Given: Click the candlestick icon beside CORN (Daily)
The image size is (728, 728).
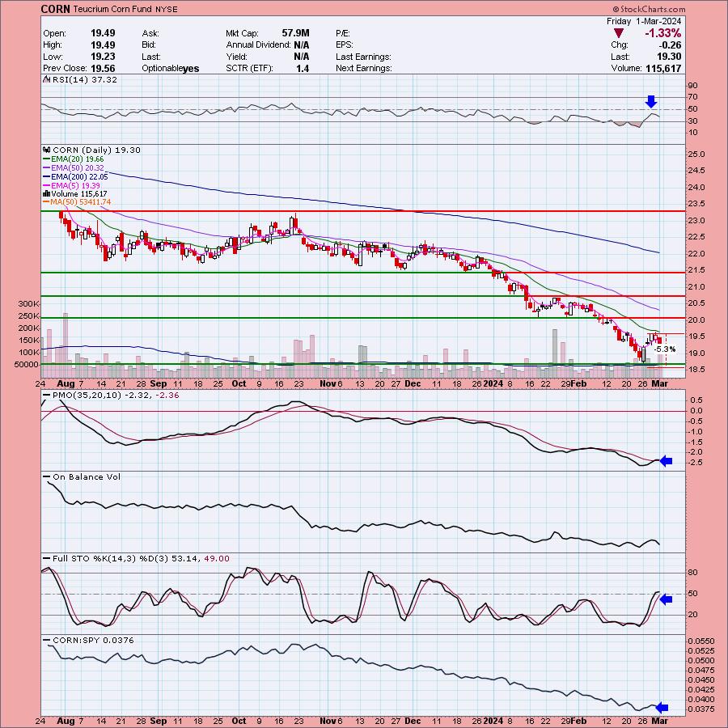Looking at the screenshot, I should (46, 150).
